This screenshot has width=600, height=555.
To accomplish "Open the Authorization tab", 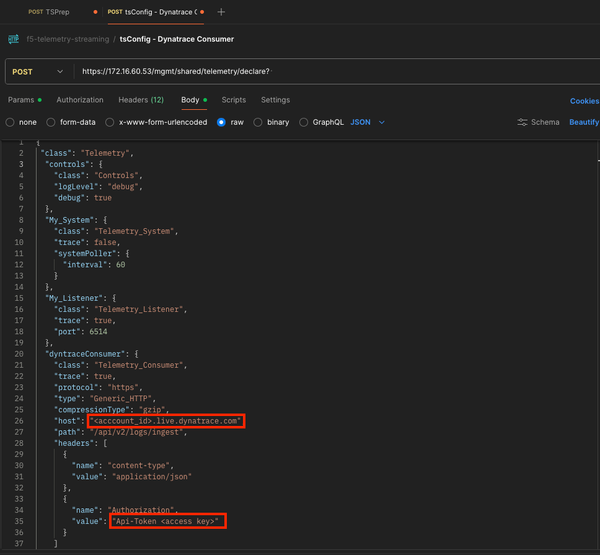I will (x=80, y=100).
